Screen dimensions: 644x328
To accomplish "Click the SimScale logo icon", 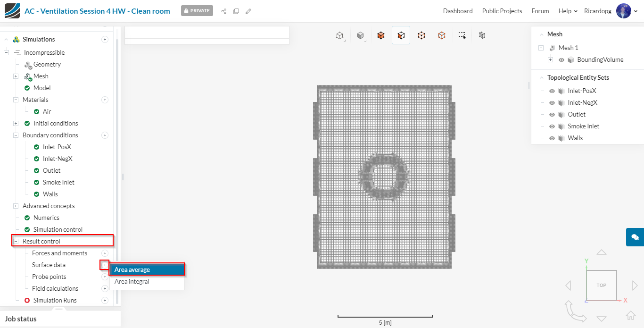I will click(x=12, y=10).
